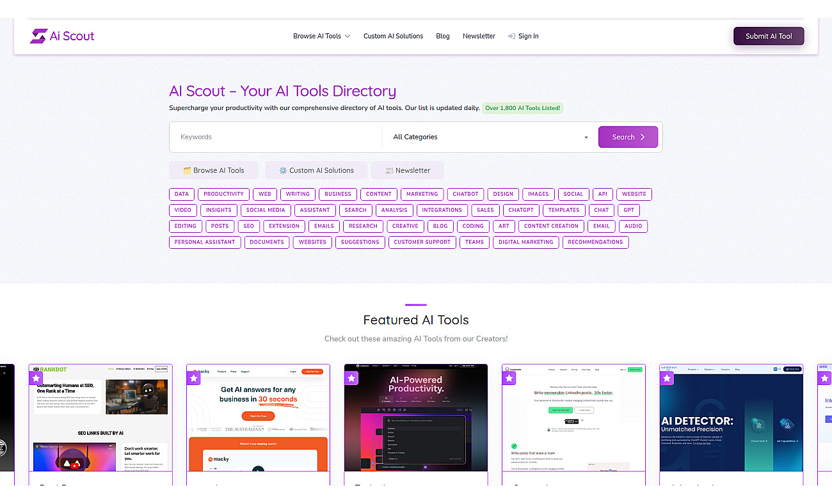Viewport: 832px width, 504px height.
Task: Select the VIDEO tag
Action: (x=183, y=210)
